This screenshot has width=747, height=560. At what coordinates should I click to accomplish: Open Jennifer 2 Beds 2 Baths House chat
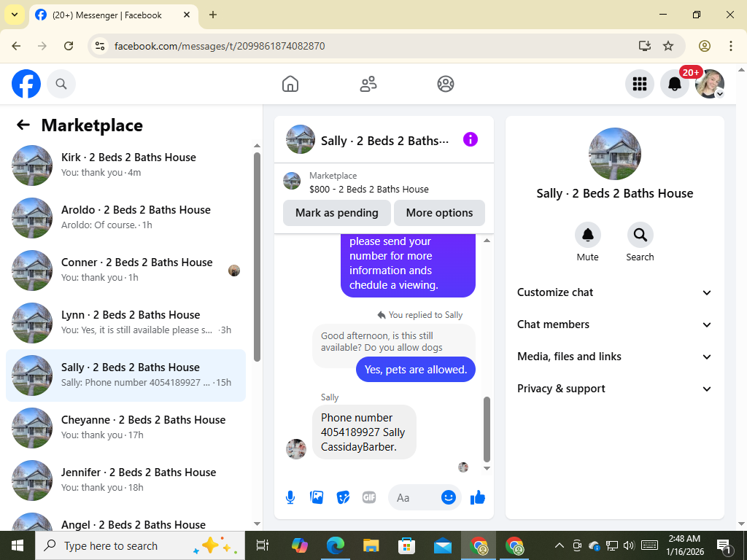coord(125,480)
